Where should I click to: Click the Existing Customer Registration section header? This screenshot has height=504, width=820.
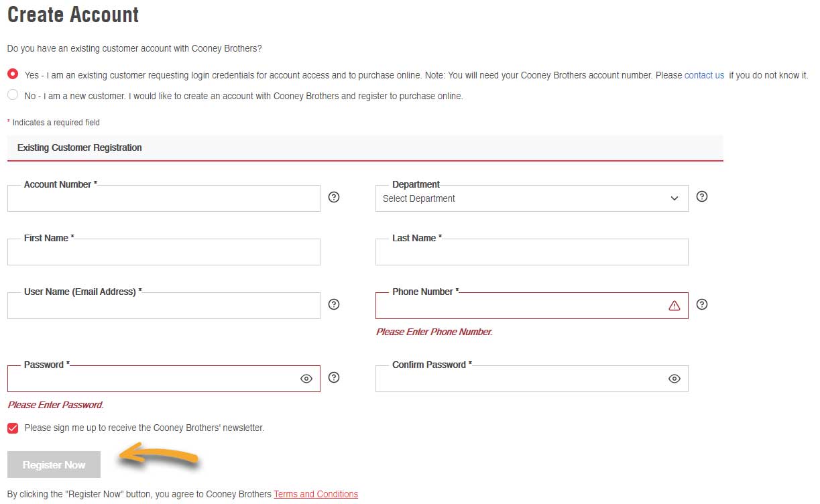pyautogui.click(x=78, y=147)
